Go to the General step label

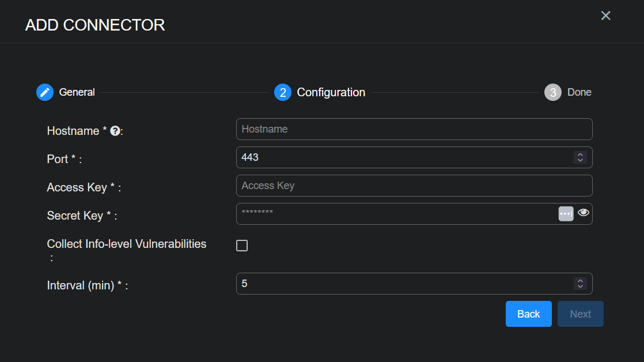point(77,92)
